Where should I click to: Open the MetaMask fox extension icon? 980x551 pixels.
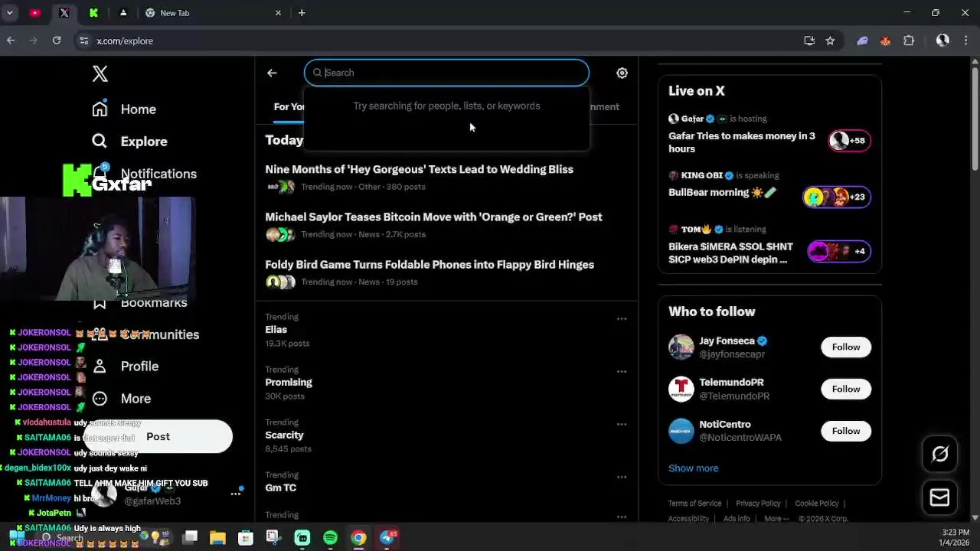(x=885, y=41)
